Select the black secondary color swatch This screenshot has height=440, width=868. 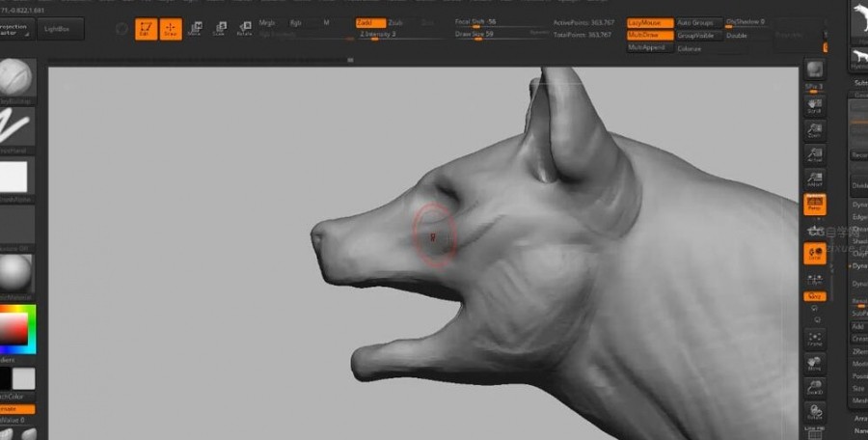(5, 379)
